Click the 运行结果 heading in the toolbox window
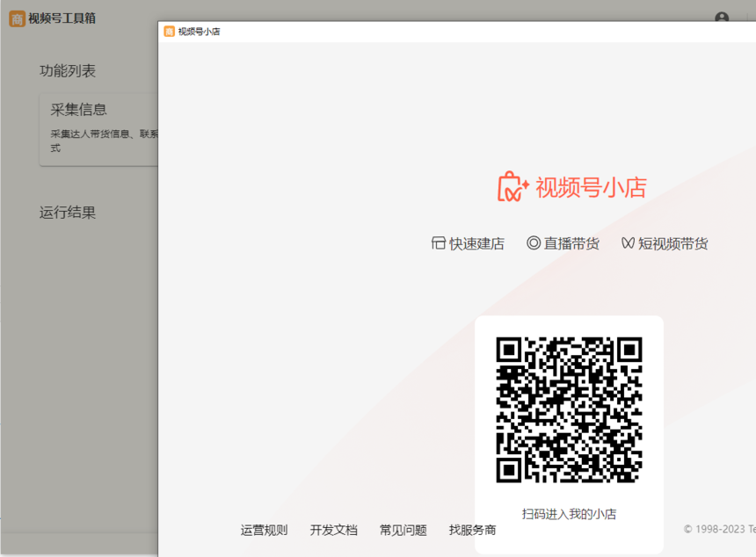Image resolution: width=756 pixels, height=557 pixels. tap(68, 212)
